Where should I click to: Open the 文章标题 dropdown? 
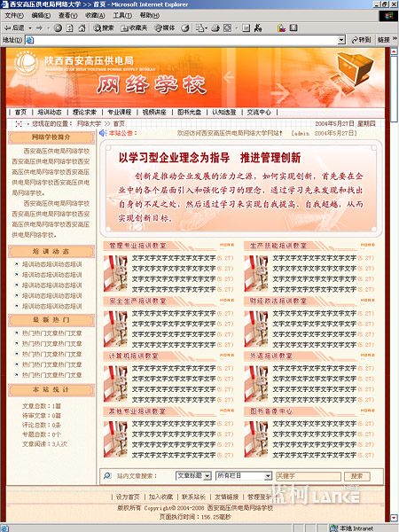coord(193,475)
